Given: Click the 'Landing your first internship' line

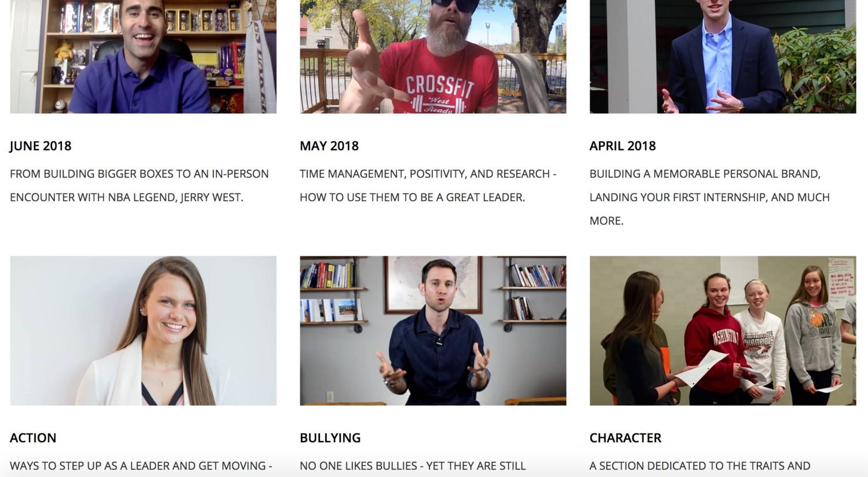Looking at the screenshot, I should click(x=710, y=197).
